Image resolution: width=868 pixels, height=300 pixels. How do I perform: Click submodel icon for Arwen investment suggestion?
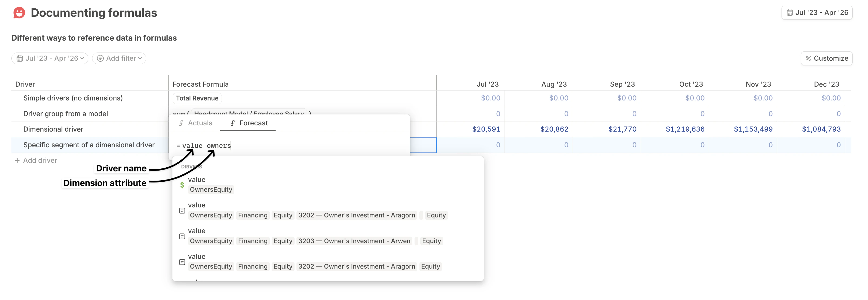(x=182, y=236)
